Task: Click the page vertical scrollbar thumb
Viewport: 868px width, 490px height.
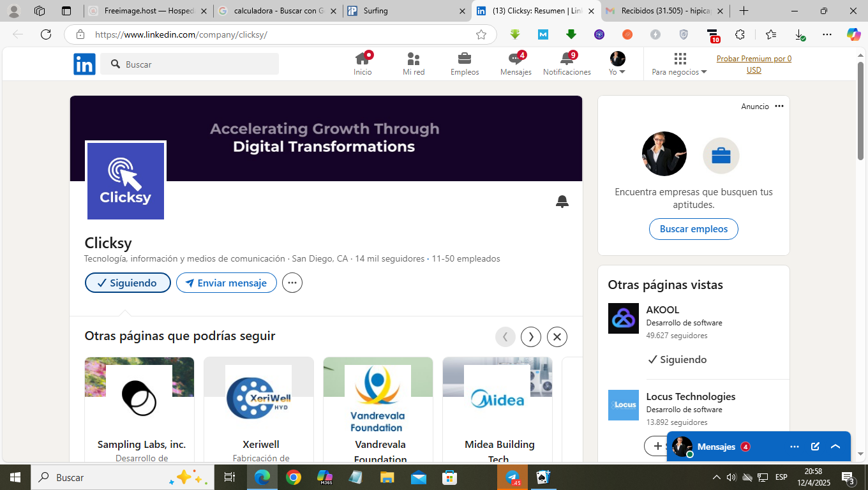Action: click(x=860, y=110)
